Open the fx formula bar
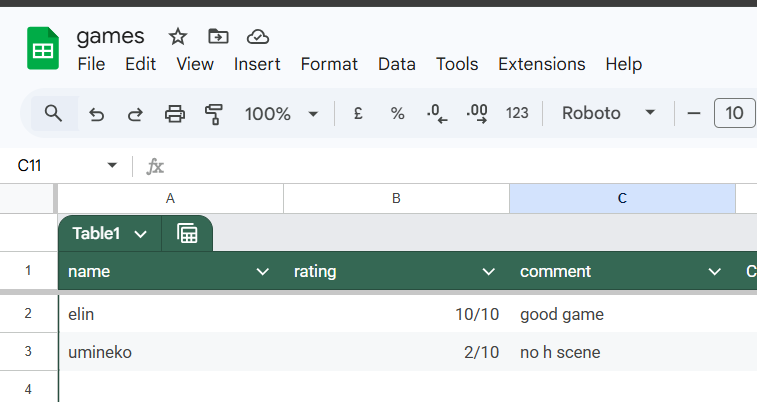This screenshot has width=757, height=402. point(155,166)
